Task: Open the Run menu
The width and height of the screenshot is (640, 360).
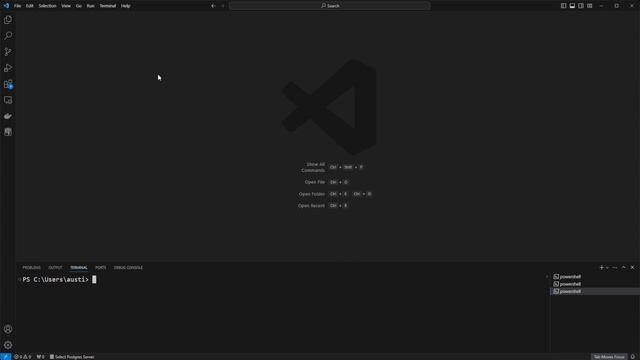Action: 91,6
